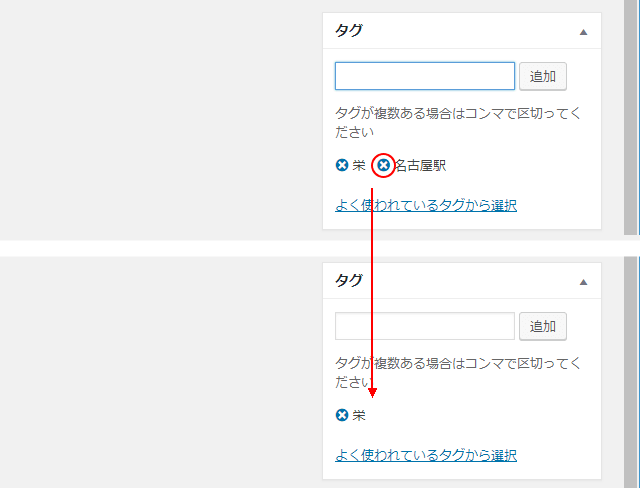Image resolution: width=640 pixels, height=488 pixels.
Task: Click the comma-separation hint in the single-tag panel
Action: coord(457,372)
